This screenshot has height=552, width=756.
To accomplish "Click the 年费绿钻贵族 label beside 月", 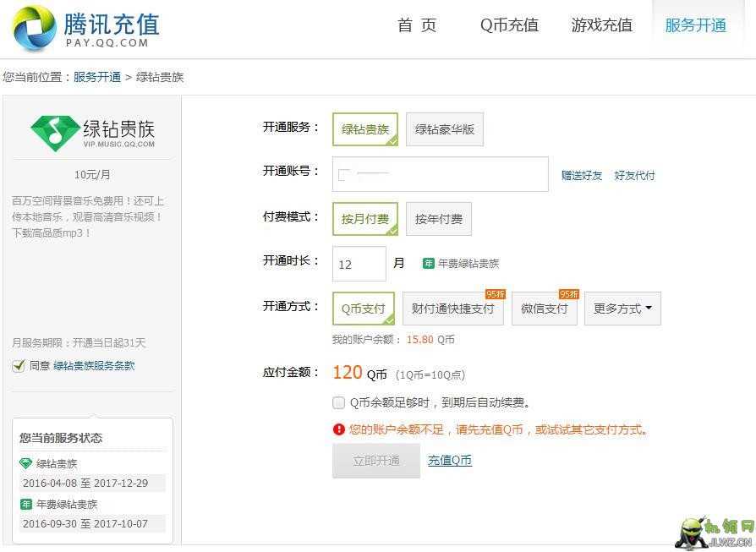I will [468, 263].
